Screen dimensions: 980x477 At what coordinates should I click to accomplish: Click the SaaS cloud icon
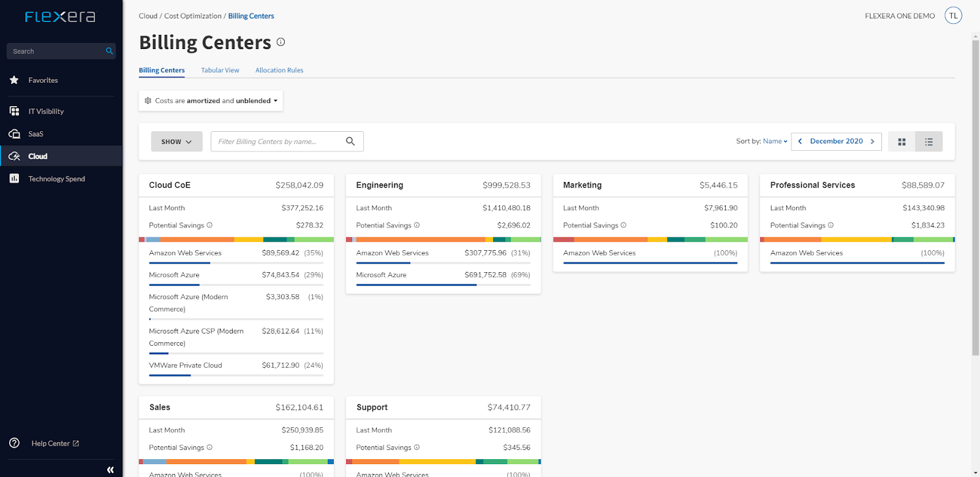pos(14,134)
